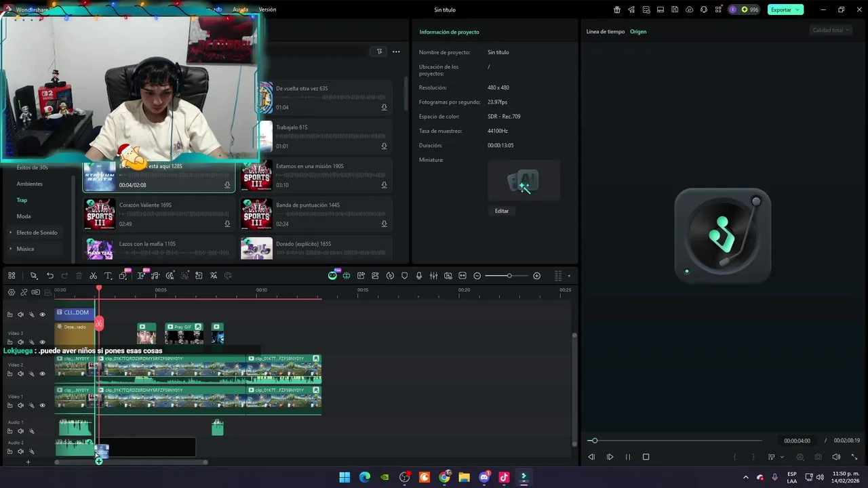
Task: Switch to Línea de tiempo tab
Action: tap(606, 32)
